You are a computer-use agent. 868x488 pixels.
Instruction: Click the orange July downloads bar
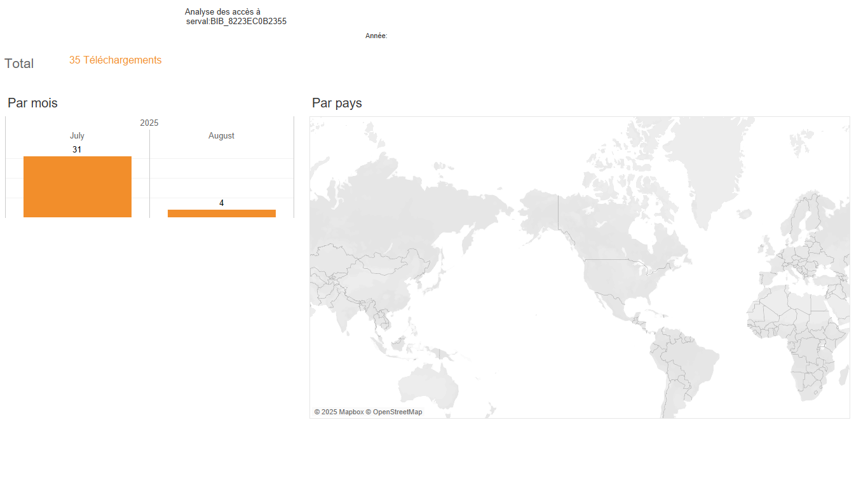(78, 187)
